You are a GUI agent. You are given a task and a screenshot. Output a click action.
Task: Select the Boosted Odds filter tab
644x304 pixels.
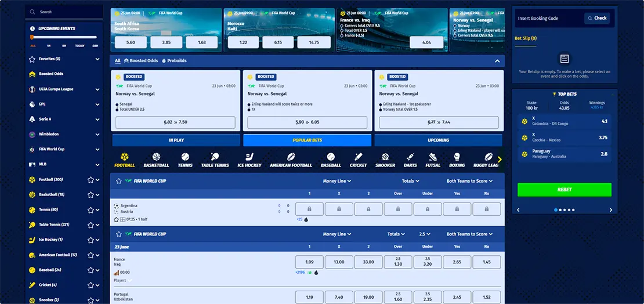(x=141, y=60)
